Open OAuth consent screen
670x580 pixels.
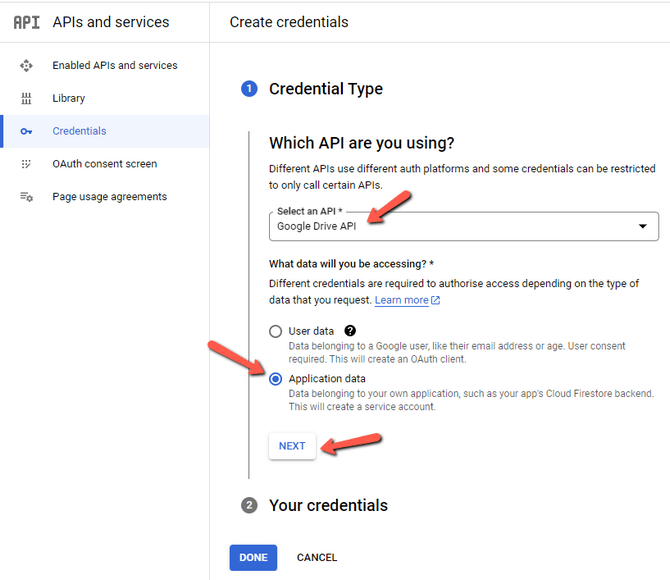(105, 164)
